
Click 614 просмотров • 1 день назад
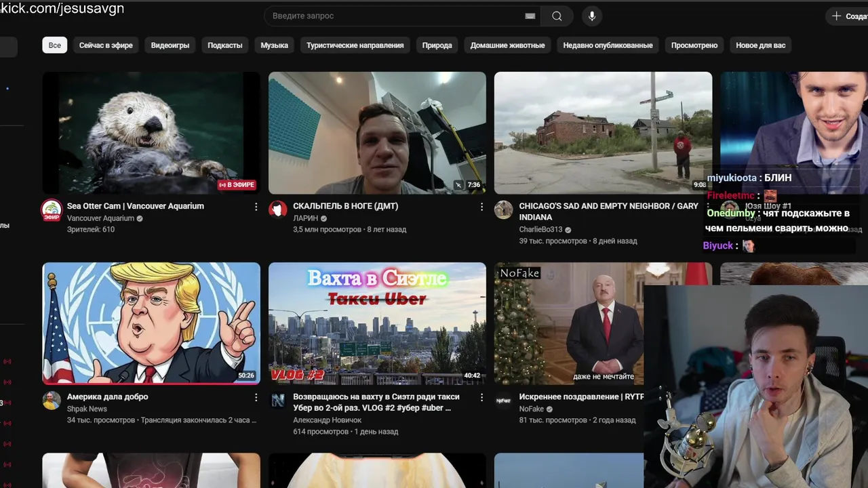click(x=345, y=432)
